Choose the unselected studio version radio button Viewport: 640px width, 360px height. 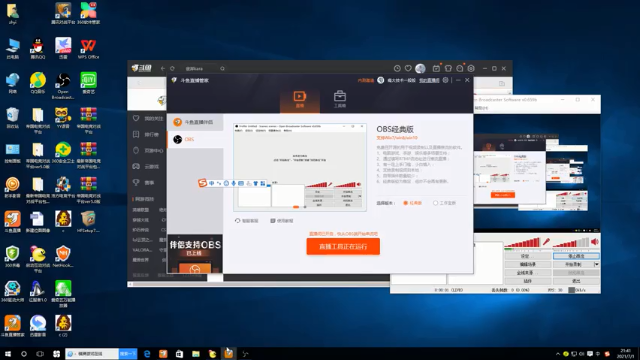pyautogui.click(x=436, y=203)
